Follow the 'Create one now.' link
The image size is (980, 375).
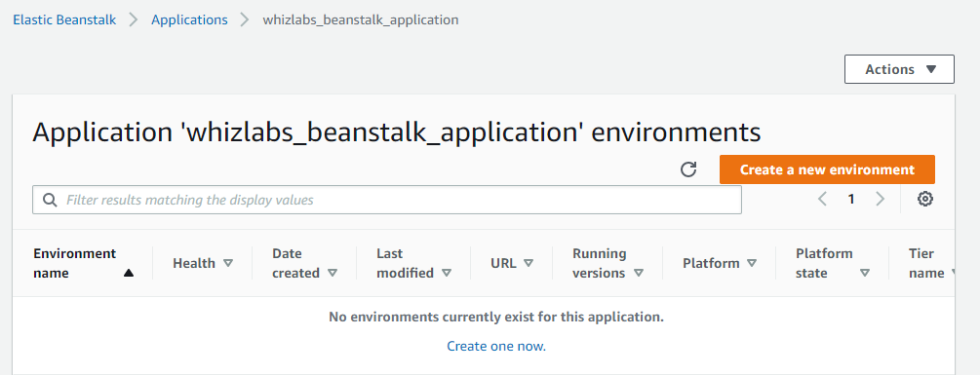point(496,347)
